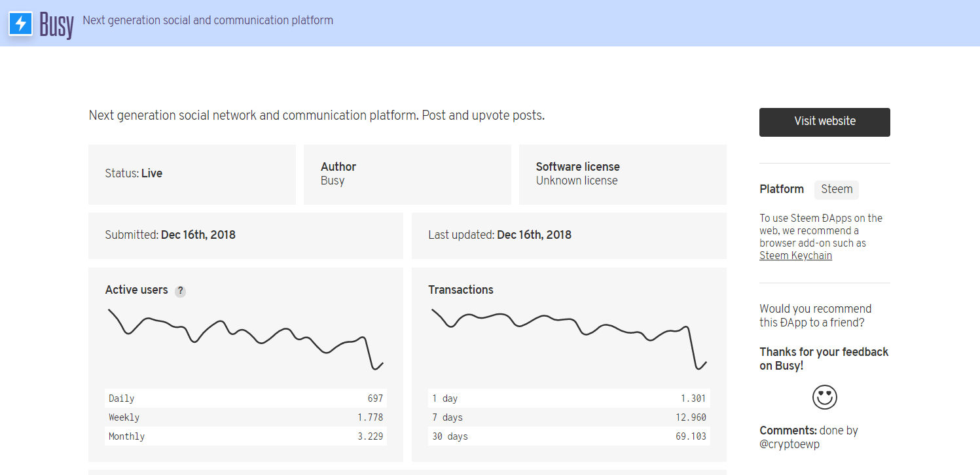
Task: Select the Monthly active users row
Action: coord(245,436)
